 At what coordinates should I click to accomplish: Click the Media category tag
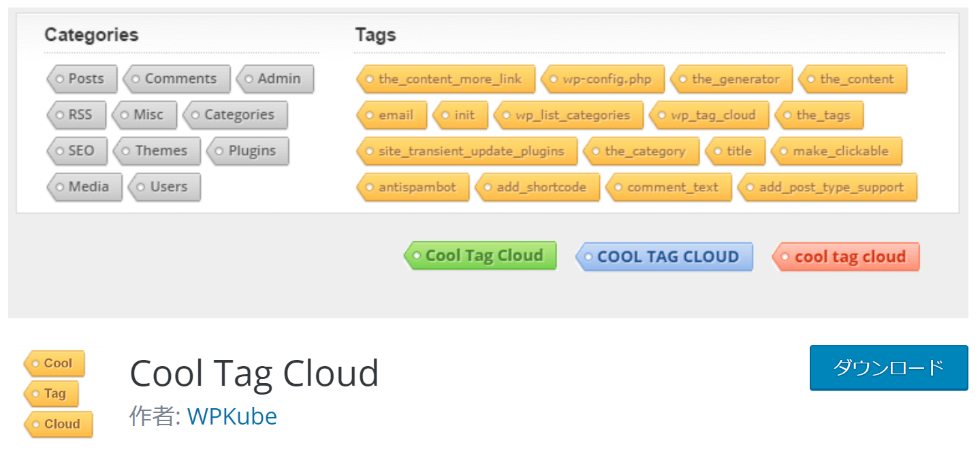[x=84, y=187]
